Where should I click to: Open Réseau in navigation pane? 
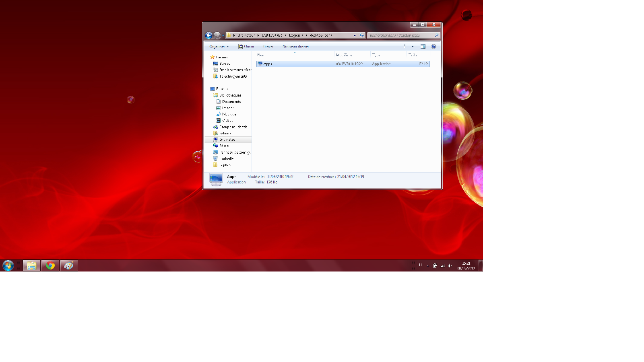pos(222,146)
